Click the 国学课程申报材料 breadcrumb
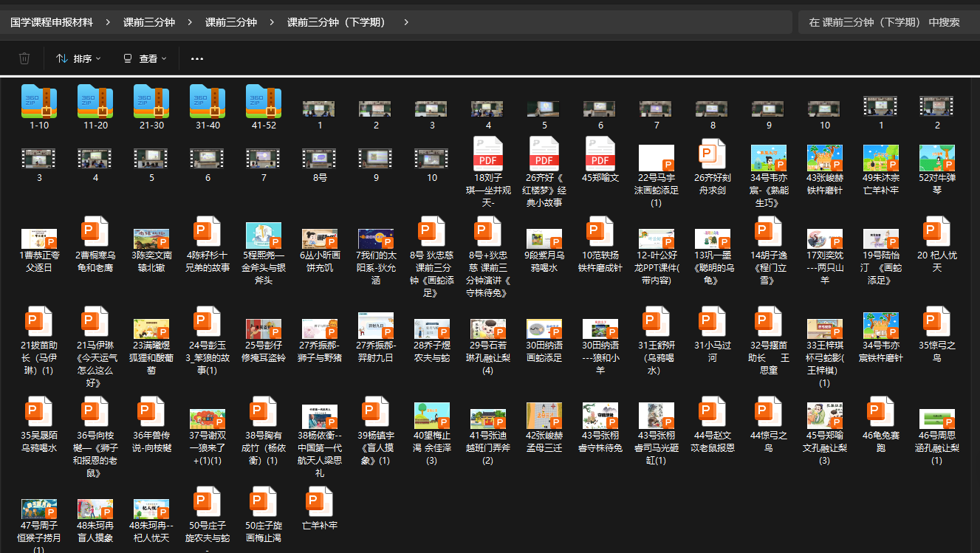 point(52,22)
